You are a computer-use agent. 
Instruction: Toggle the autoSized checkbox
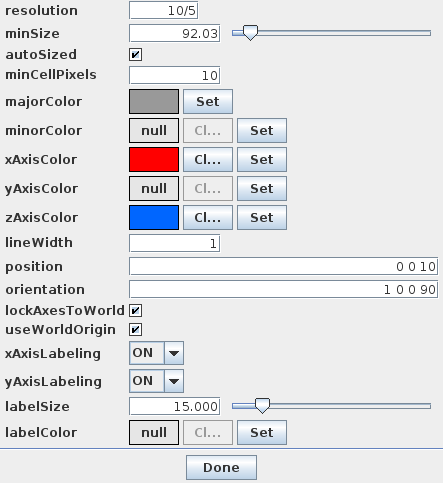pyautogui.click(x=135, y=55)
